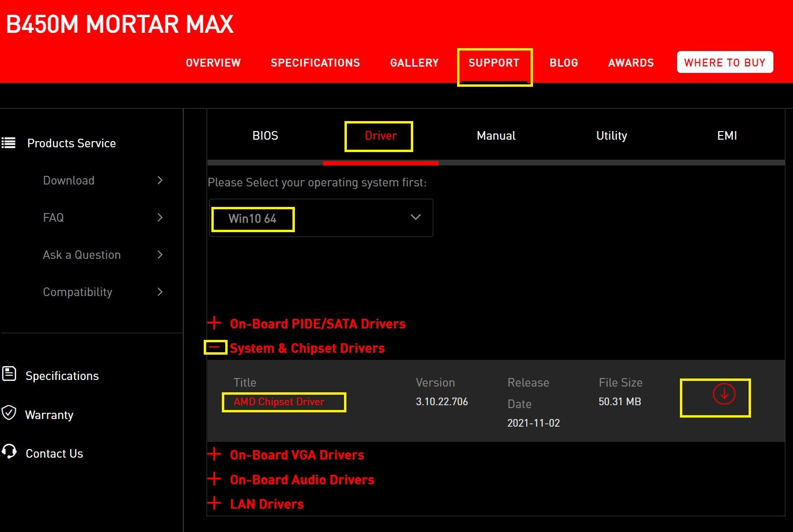
Task: Switch to the Driver tab
Action: point(381,136)
